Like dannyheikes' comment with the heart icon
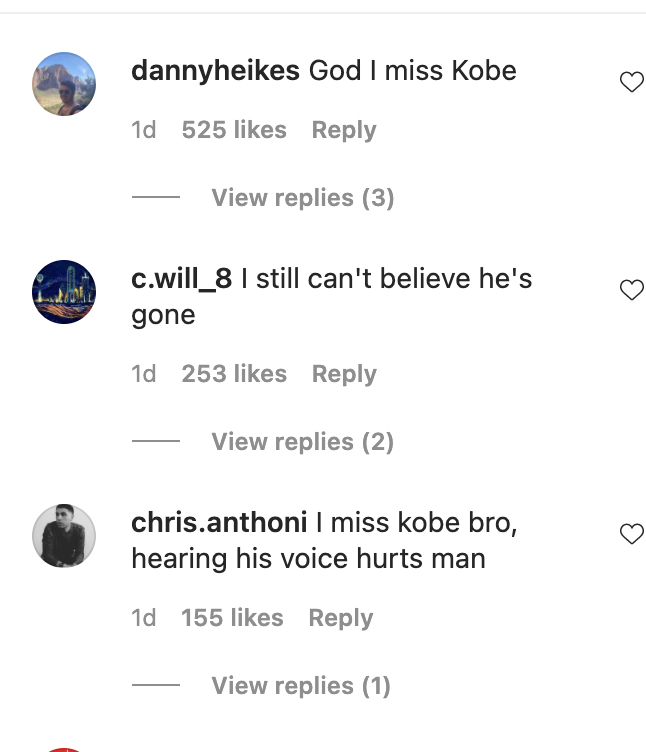Image resolution: width=646 pixels, height=752 pixels. (x=632, y=82)
